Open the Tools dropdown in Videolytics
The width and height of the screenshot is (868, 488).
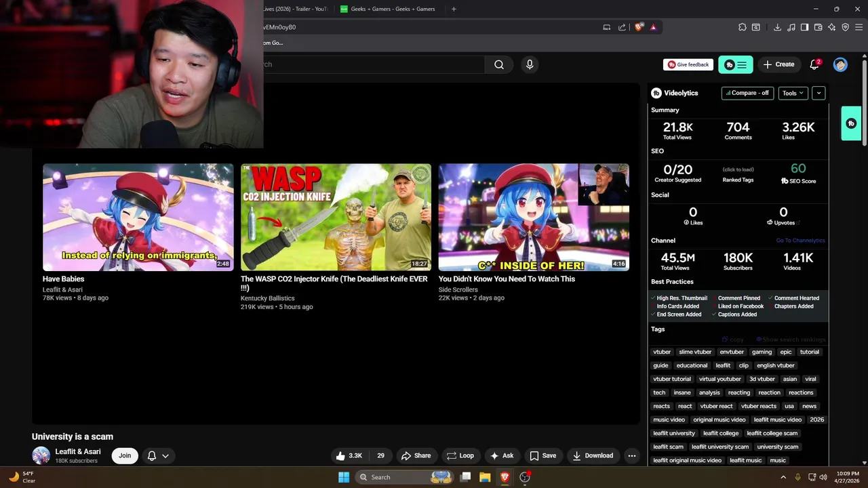point(793,93)
